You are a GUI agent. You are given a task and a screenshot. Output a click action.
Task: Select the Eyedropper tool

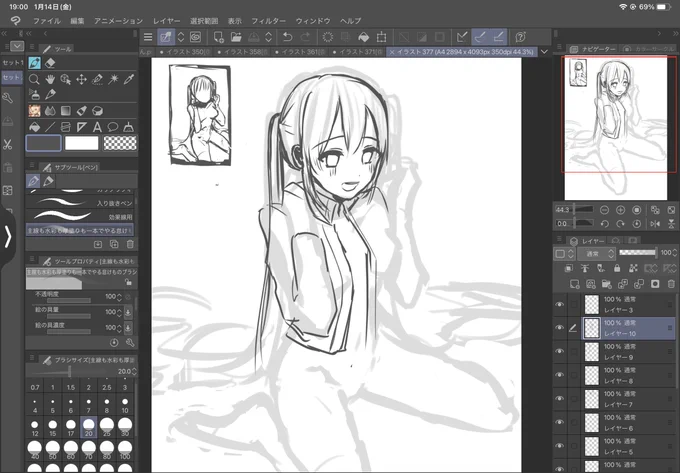pos(129,79)
